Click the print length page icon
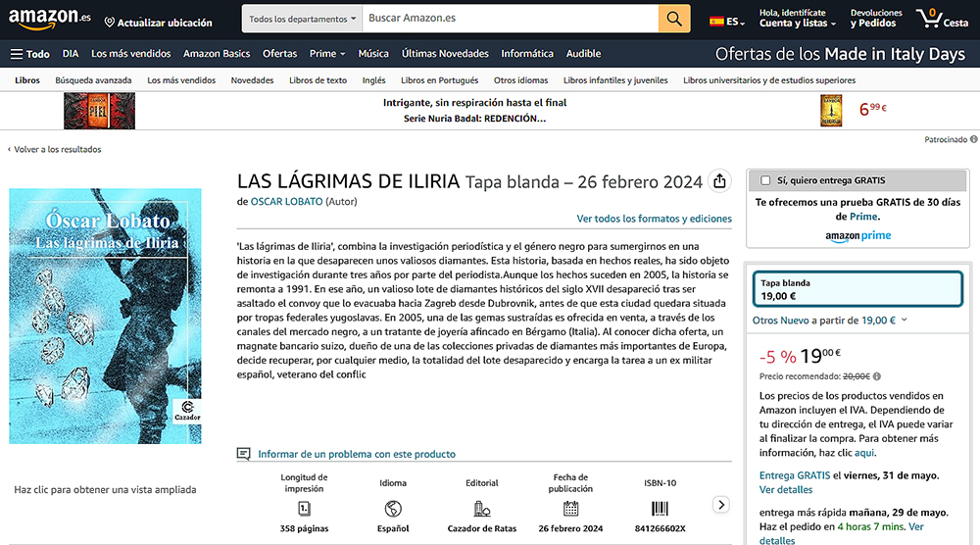 (305, 509)
